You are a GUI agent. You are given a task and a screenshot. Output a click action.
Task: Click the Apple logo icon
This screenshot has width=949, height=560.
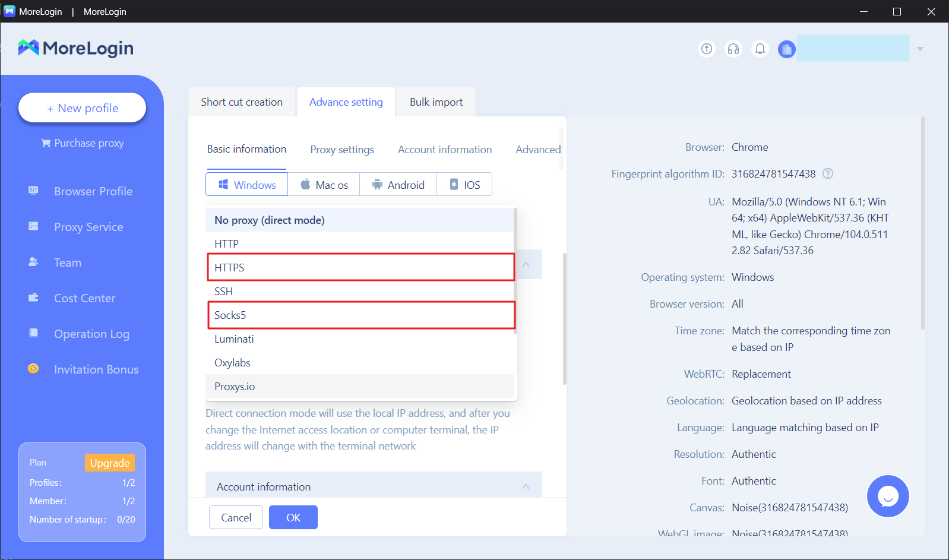coord(305,184)
